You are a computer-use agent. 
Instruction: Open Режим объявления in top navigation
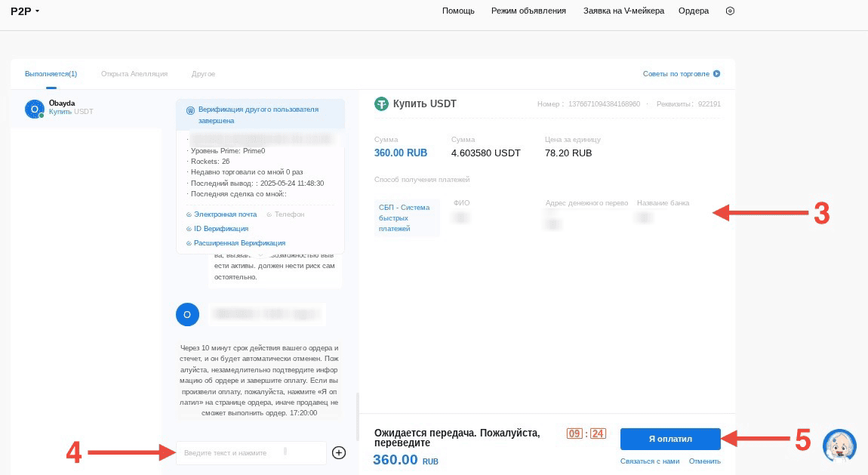pos(528,11)
